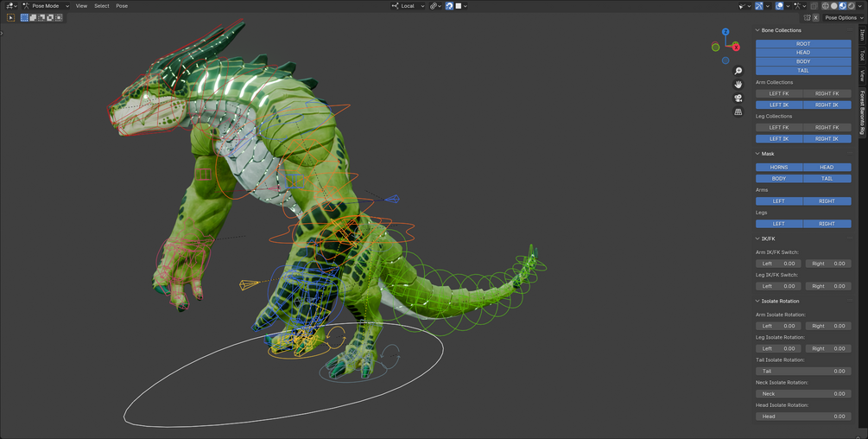Select rendered viewport shading icon
The image size is (868, 439).
pyautogui.click(x=851, y=6)
